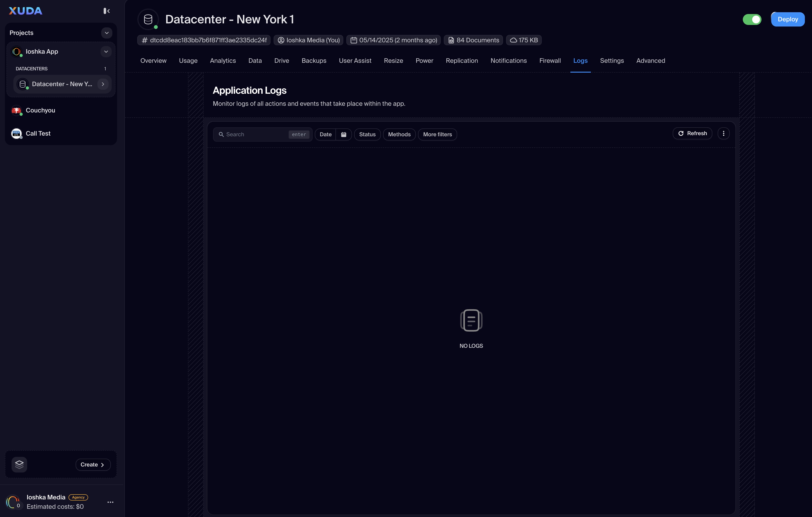
Task: Switch to the Firewall tab
Action: (550, 61)
